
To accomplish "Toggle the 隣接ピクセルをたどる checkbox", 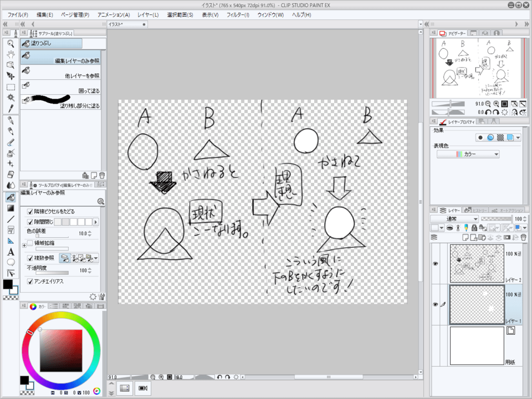I will click(30, 212).
